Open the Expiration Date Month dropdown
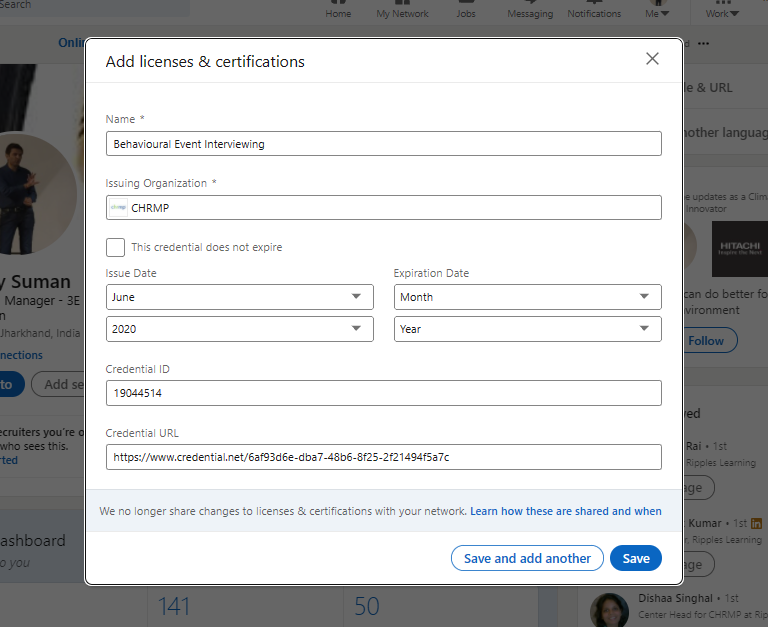The image size is (768, 627). pos(528,297)
